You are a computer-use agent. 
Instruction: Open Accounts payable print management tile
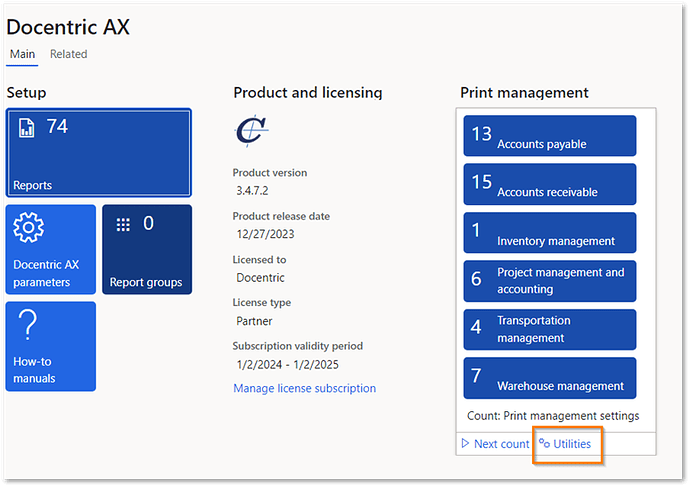point(550,136)
